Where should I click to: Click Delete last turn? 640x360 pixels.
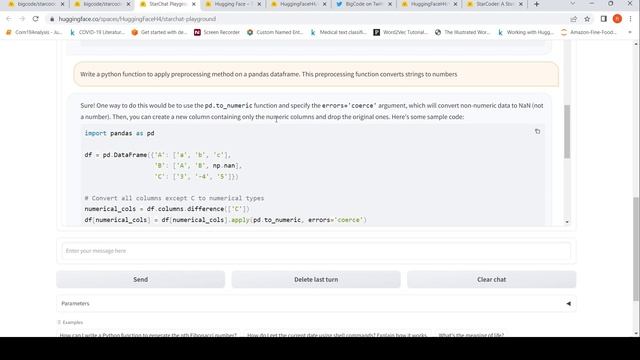(316, 280)
